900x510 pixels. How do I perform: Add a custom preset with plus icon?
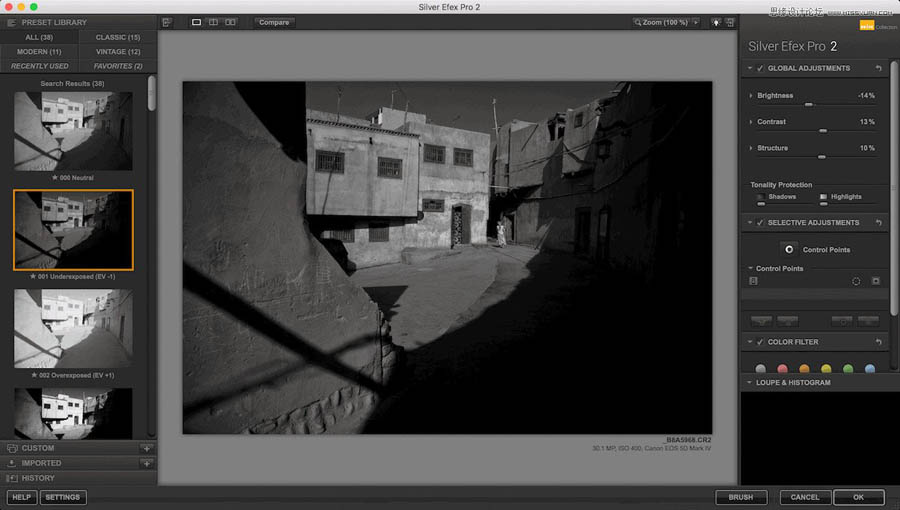coord(147,448)
